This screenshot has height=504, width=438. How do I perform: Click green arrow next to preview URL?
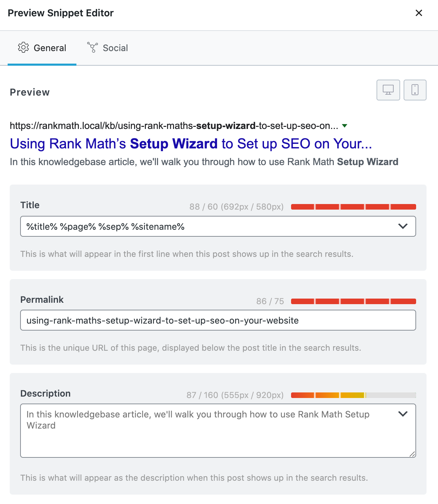click(345, 126)
